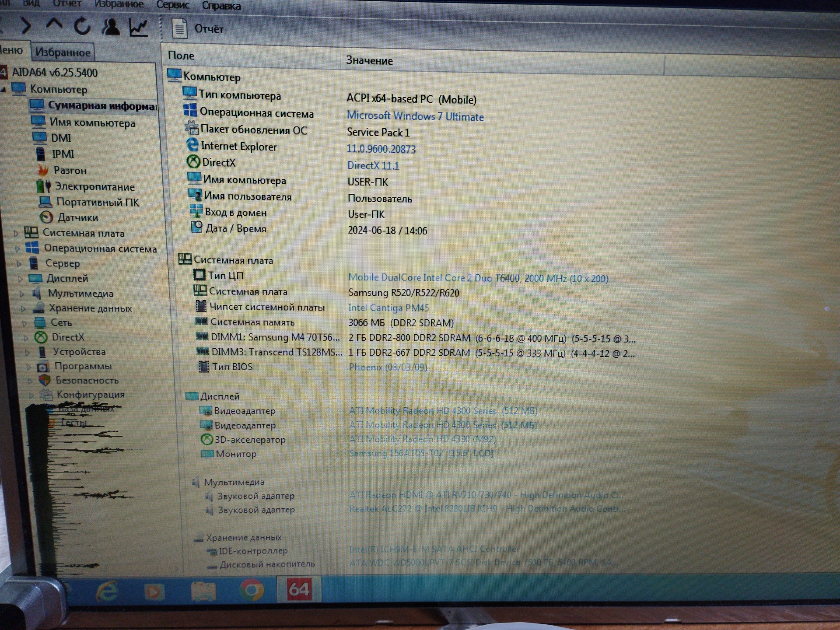The image size is (840, 630).
Task: Click the Операционная система Windows icon in tree
Action: (32, 248)
